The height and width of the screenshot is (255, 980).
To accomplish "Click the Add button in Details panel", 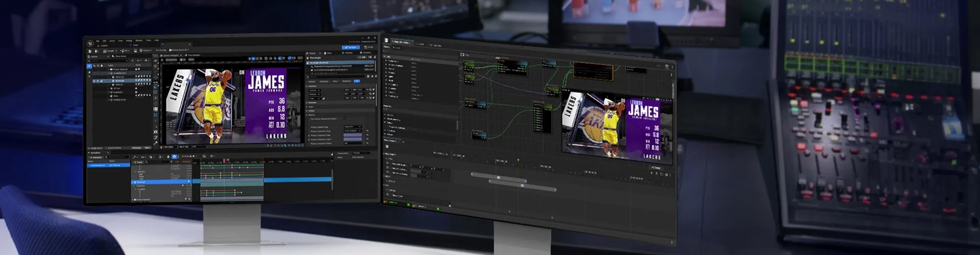I will click(x=363, y=57).
